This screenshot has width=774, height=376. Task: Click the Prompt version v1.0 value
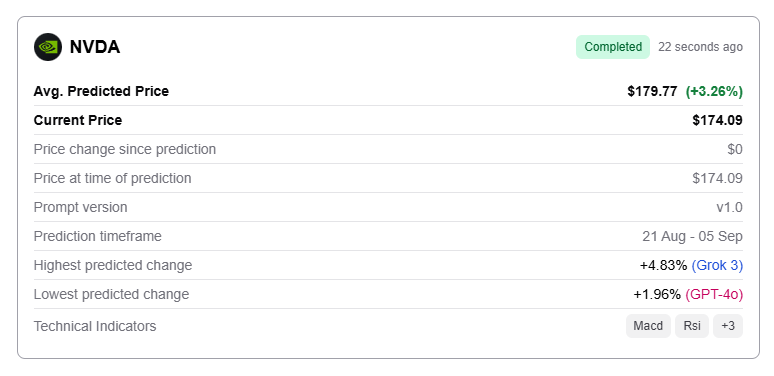[x=729, y=207]
